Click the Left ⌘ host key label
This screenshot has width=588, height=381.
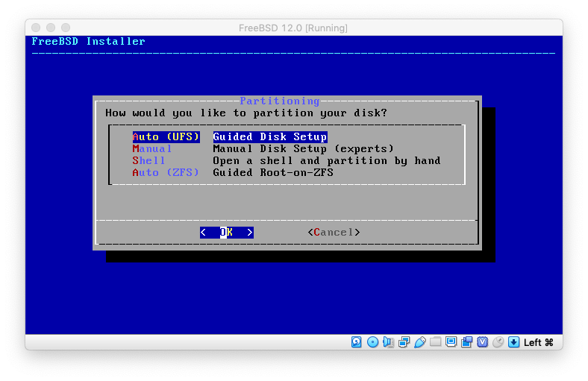click(x=538, y=342)
